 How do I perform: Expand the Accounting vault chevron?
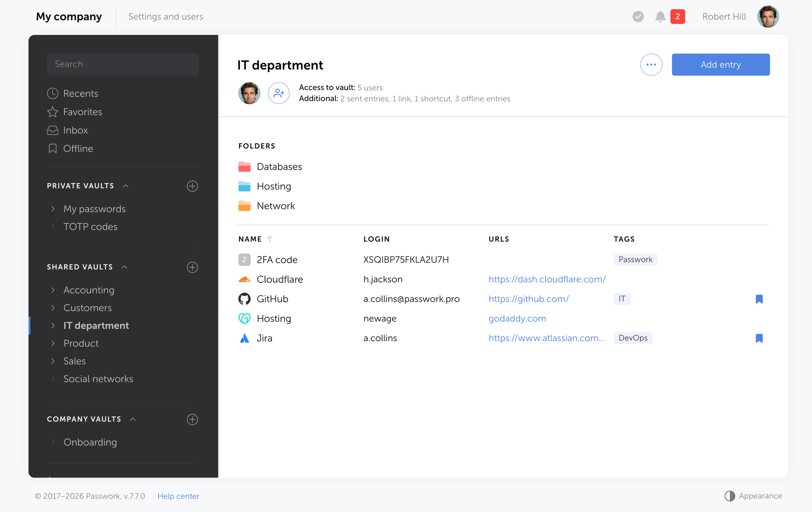click(x=53, y=290)
